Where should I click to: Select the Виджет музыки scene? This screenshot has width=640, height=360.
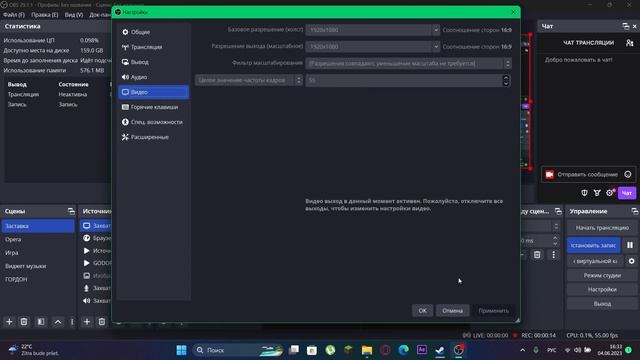point(38,266)
